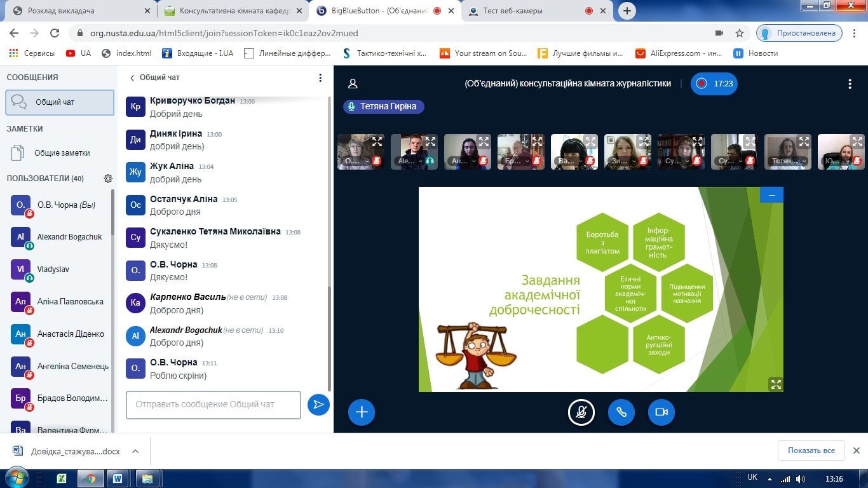Click the volume icon in system tray
Screen dimensions: 868x488
pyautogui.click(x=801, y=478)
